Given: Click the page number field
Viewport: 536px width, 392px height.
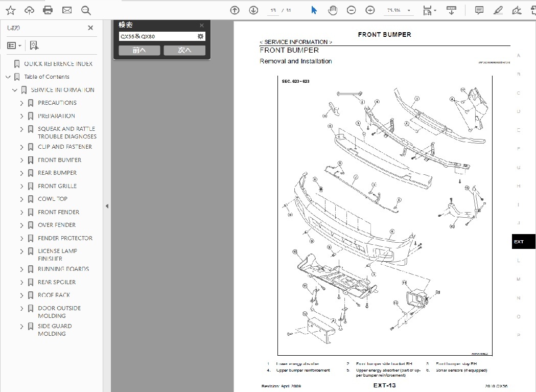Looking at the screenshot, I should [x=273, y=10].
